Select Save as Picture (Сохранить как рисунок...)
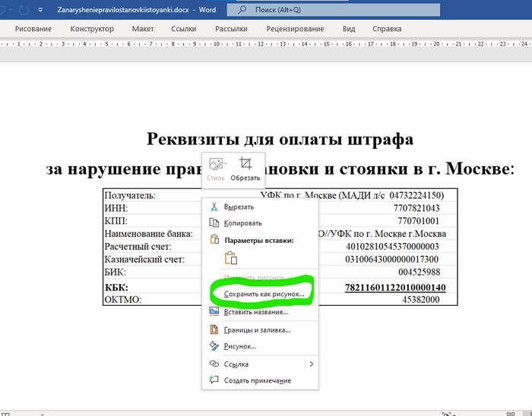This screenshot has height=416, width=532. click(x=264, y=294)
